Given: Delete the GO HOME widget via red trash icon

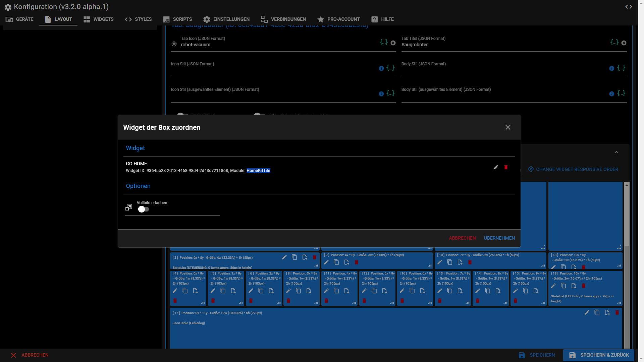Looking at the screenshot, I should click(506, 167).
